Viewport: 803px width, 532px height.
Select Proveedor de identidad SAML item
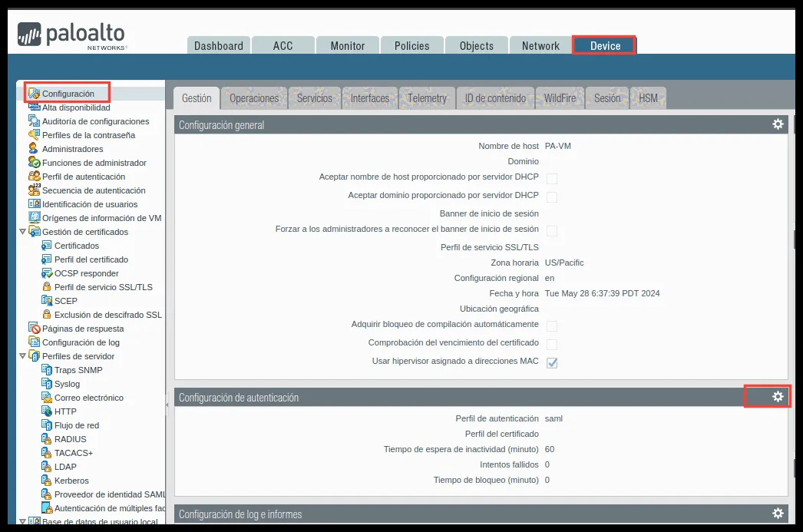110,494
